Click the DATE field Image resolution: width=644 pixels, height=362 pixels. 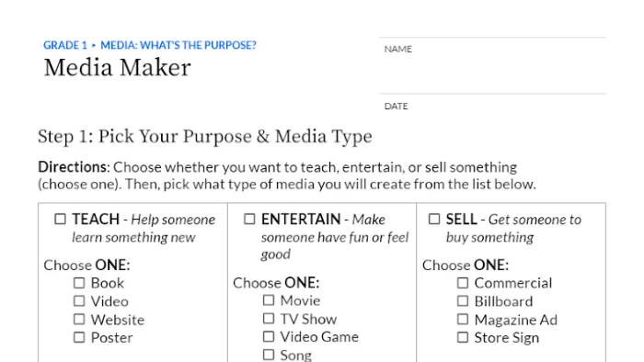point(492,107)
